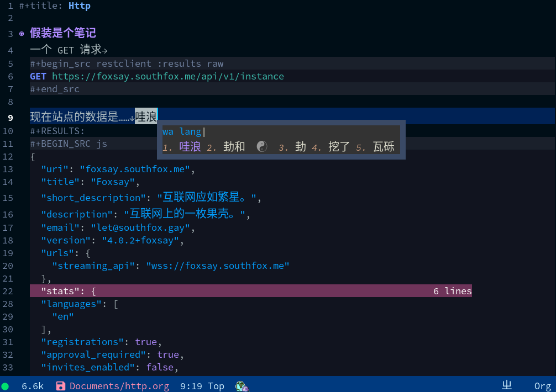Select candidate 5 瓦砾 in popup

tap(384, 147)
